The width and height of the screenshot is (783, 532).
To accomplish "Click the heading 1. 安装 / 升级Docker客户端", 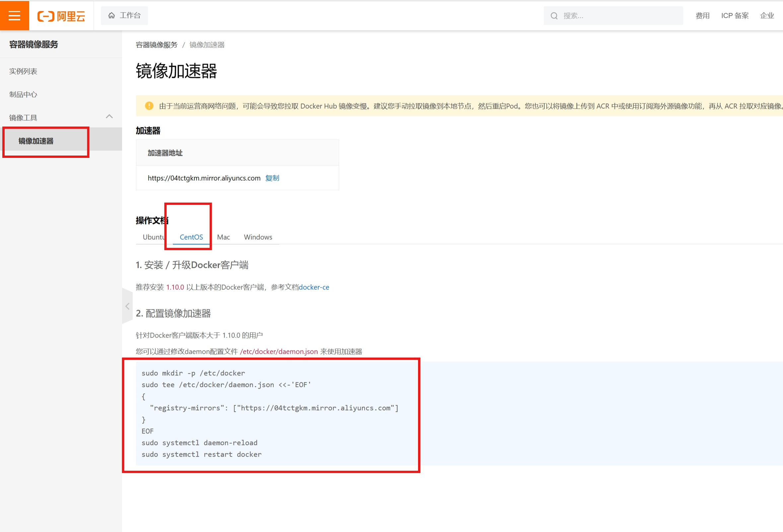I will 192,265.
